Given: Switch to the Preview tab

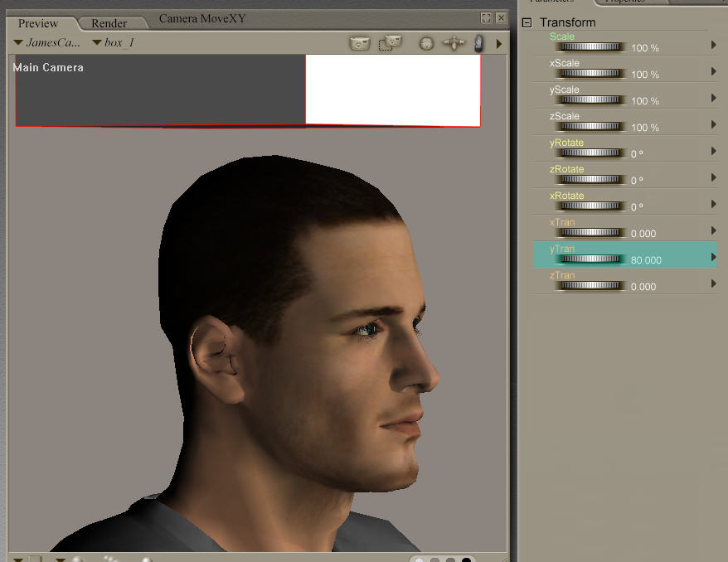Looking at the screenshot, I should click(x=38, y=23).
